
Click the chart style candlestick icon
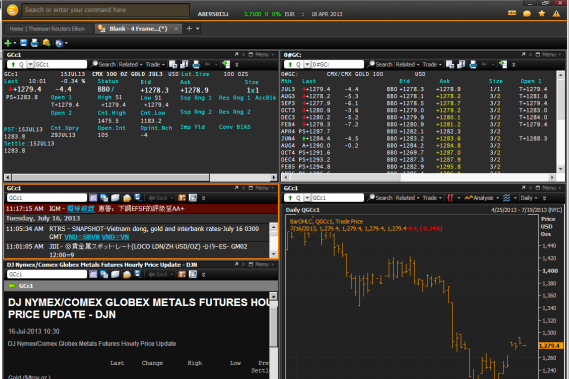[450, 198]
